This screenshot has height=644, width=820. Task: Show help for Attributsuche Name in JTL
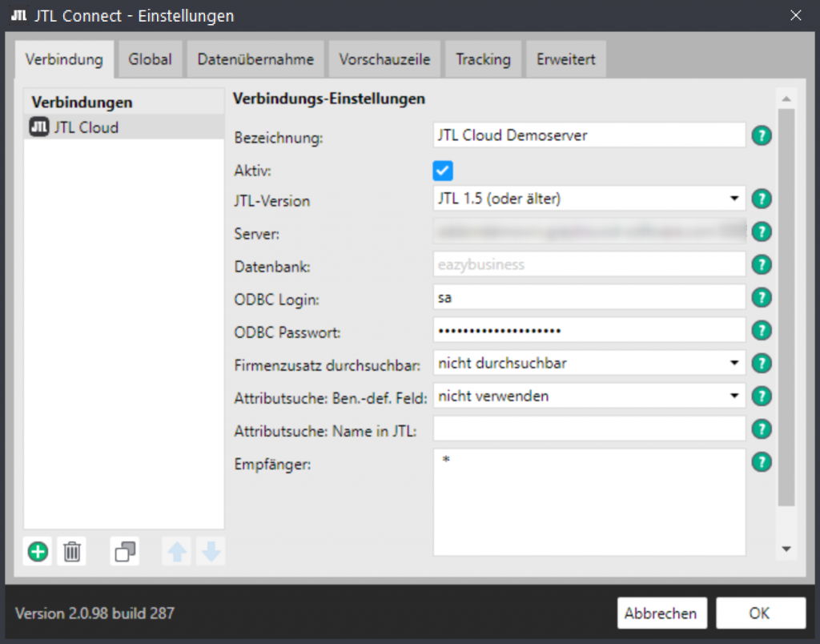(762, 429)
